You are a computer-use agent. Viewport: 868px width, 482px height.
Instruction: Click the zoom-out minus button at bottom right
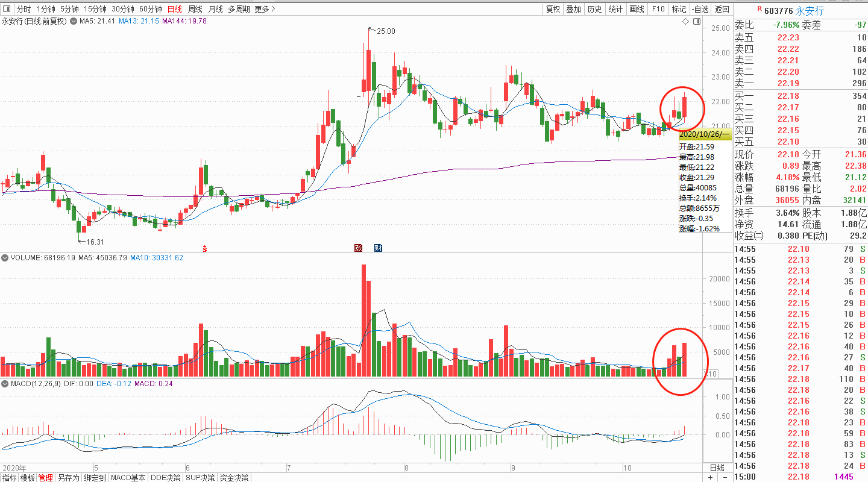(x=724, y=478)
